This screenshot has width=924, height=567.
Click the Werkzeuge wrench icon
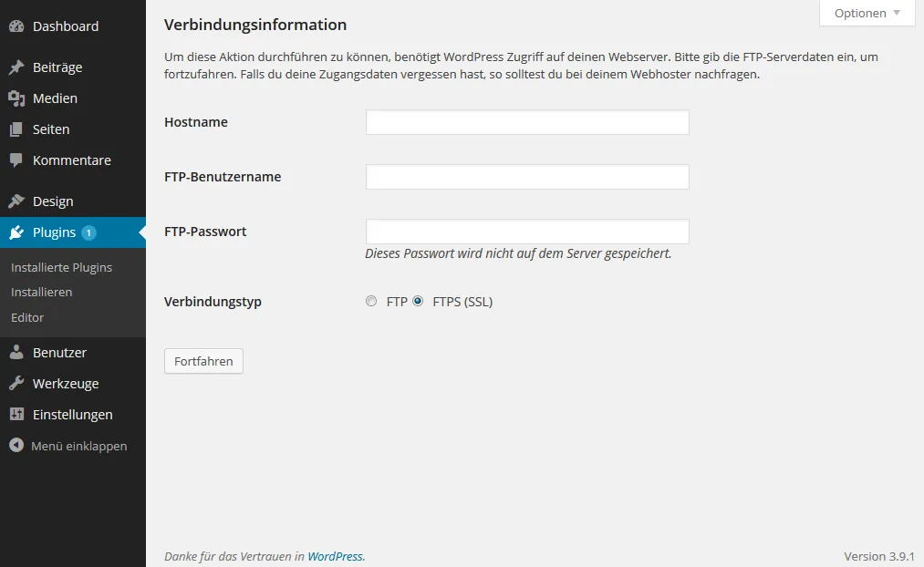tap(16, 383)
